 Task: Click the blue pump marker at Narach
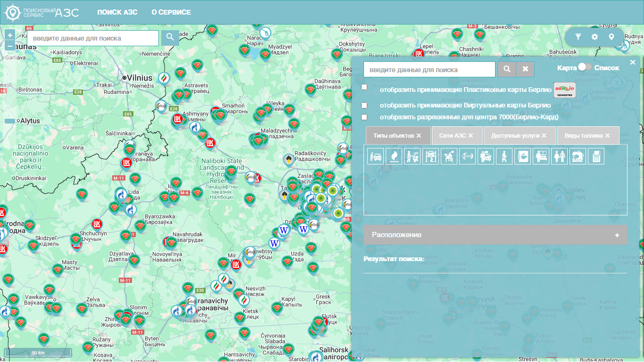tap(265, 32)
